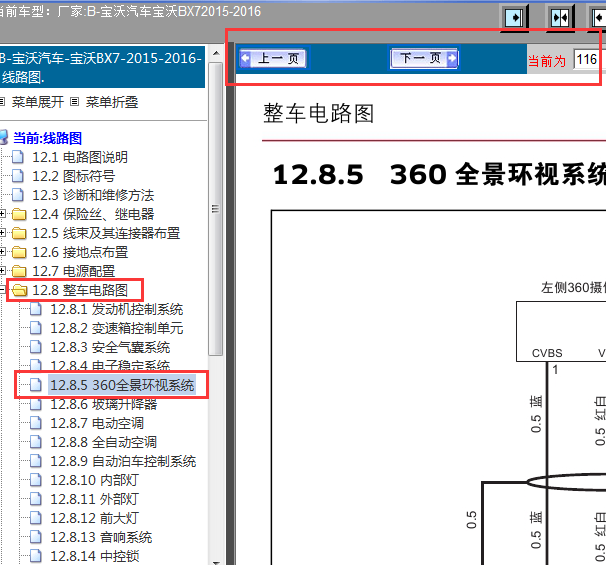Expand all menus via 菜单展开
This screenshot has width=606, height=565.
[x=37, y=102]
